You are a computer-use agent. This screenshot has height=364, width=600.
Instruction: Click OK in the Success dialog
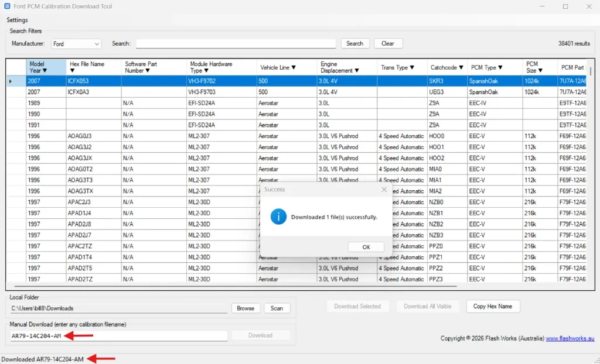coord(366,247)
